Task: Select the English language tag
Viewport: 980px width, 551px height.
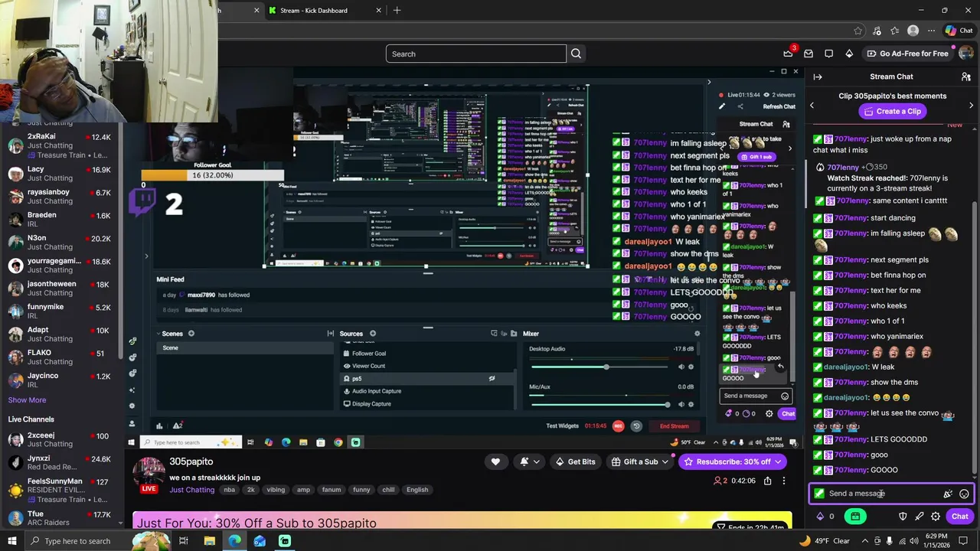Action: coord(417,490)
